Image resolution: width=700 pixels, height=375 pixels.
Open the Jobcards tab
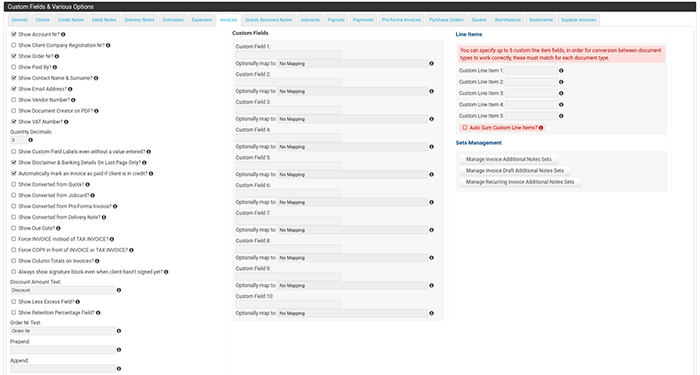(310, 20)
